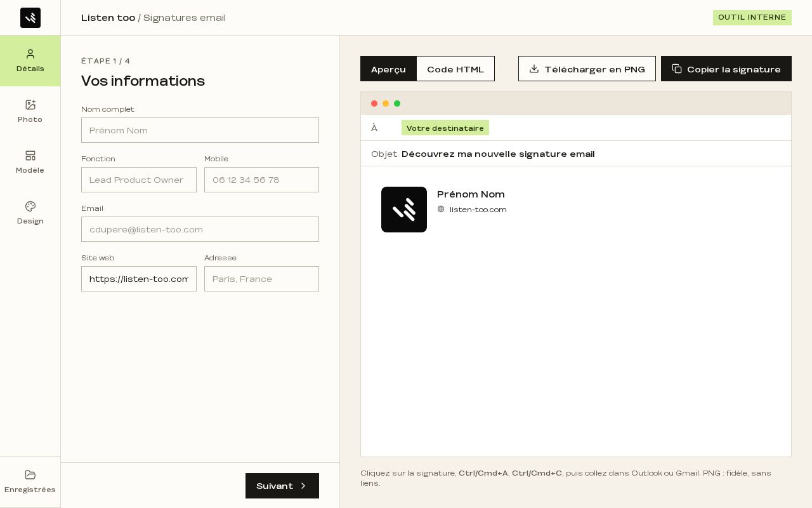Click the globe icon in signature preview
812x508 pixels.
coord(441,209)
